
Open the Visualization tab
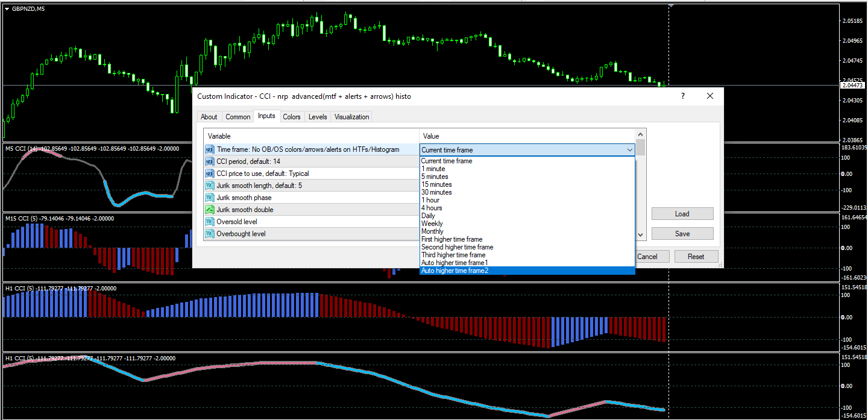[351, 117]
